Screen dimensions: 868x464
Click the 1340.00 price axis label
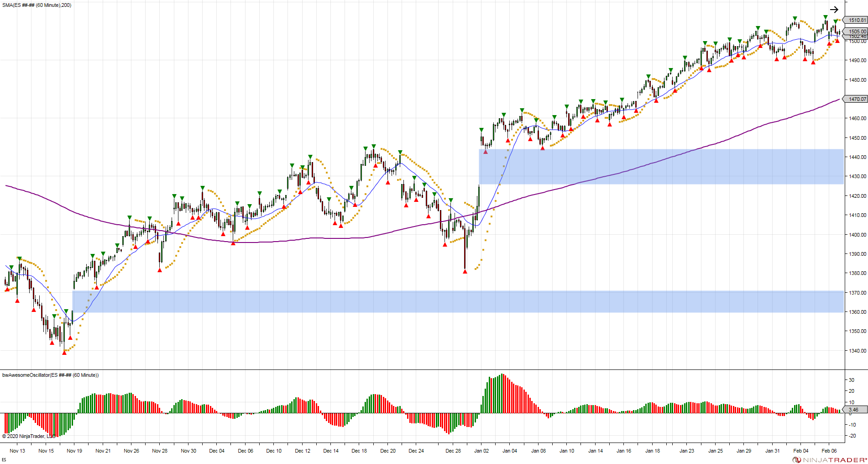coord(858,351)
